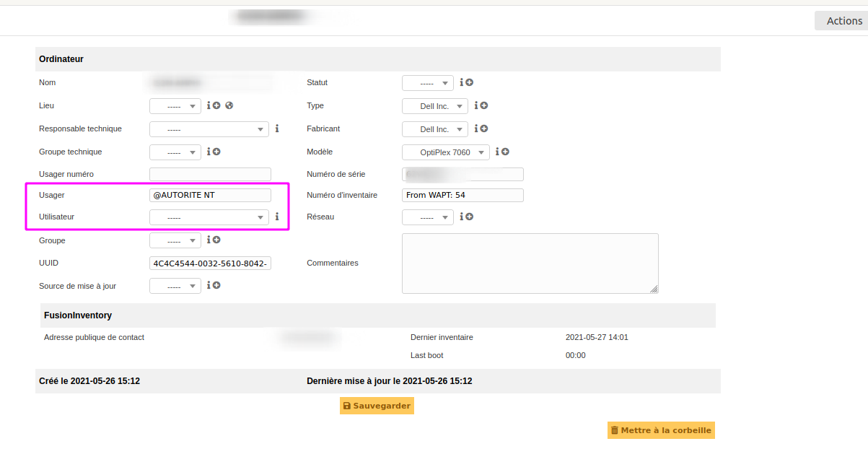The image size is (868, 462).
Task: Click plus icon next to Source de mise à jour
Action: point(216,285)
